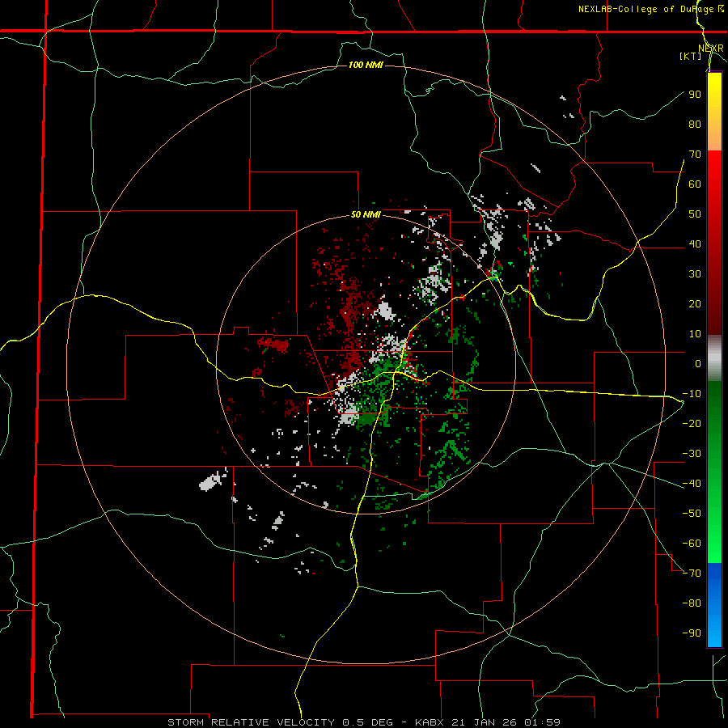Click the 0 value on velocity scale
728x728 pixels.
tap(698, 363)
